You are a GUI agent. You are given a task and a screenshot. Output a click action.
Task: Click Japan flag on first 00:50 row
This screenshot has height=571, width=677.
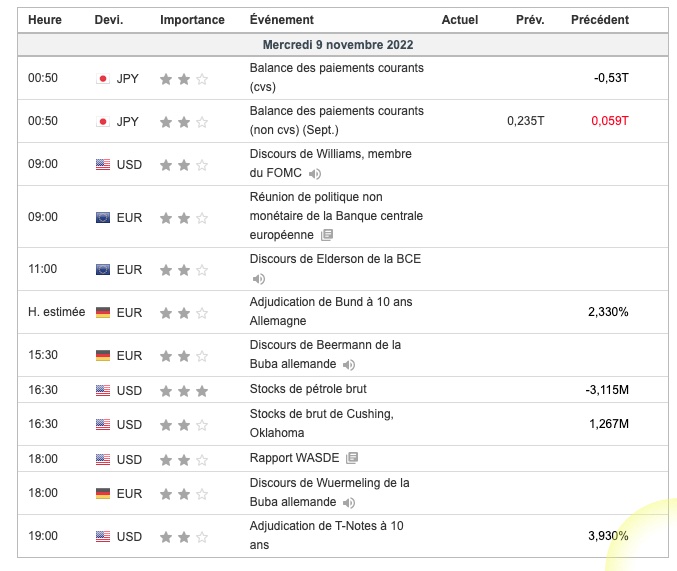point(103,78)
